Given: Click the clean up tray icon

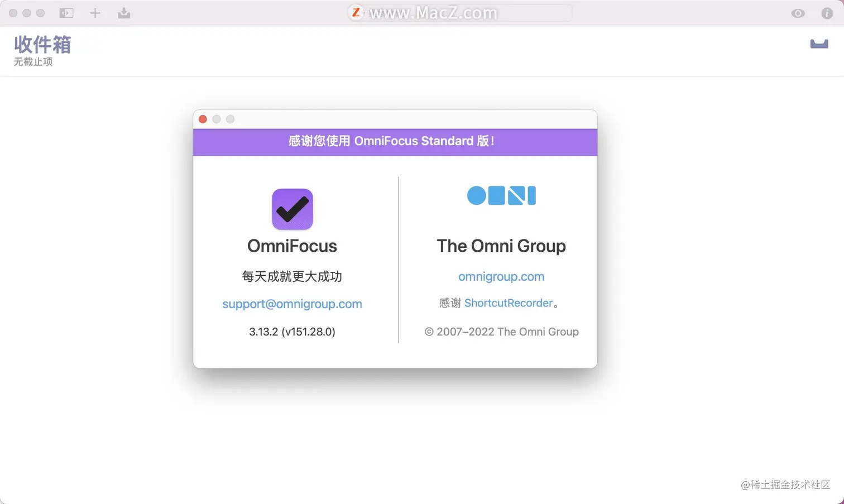Looking at the screenshot, I should [124, 13].
